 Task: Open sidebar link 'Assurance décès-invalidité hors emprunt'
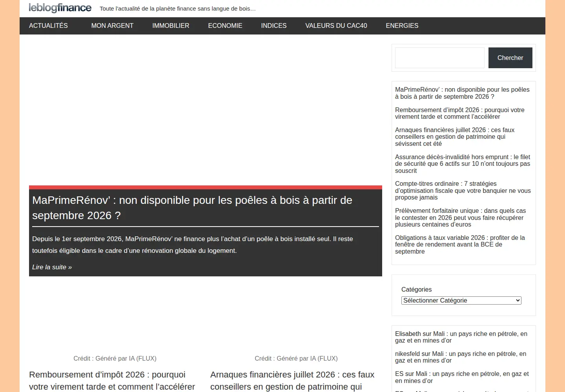463,164
